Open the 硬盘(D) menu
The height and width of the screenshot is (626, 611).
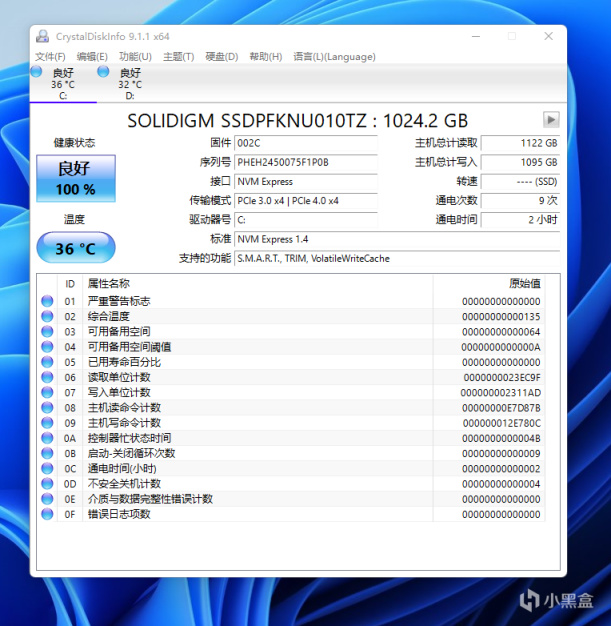point(222,57)
